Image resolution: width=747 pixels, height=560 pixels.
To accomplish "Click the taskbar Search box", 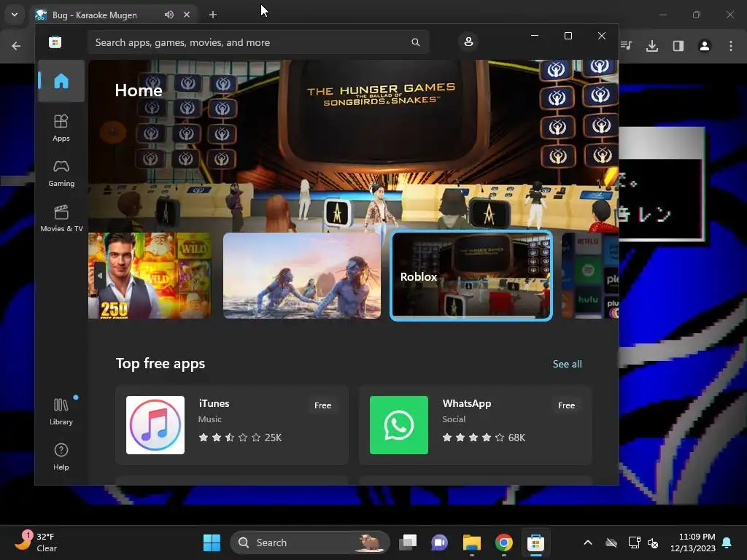I will [310, 542].
